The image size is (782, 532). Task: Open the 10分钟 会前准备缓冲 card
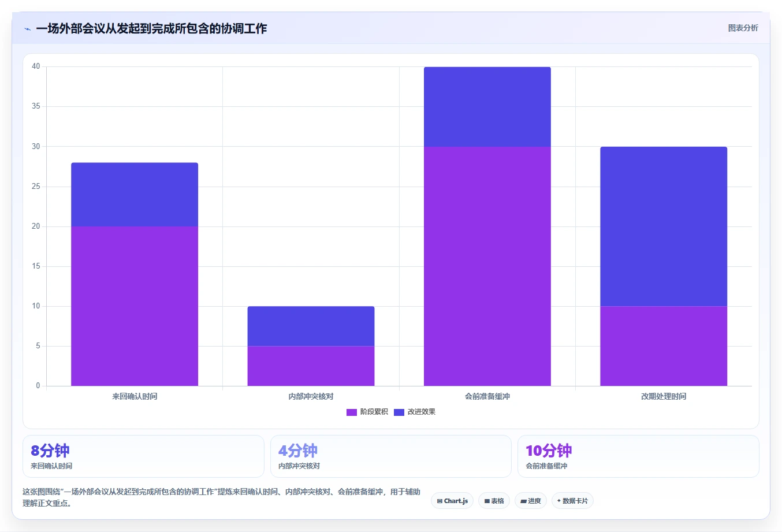click(x=638, y=456)
